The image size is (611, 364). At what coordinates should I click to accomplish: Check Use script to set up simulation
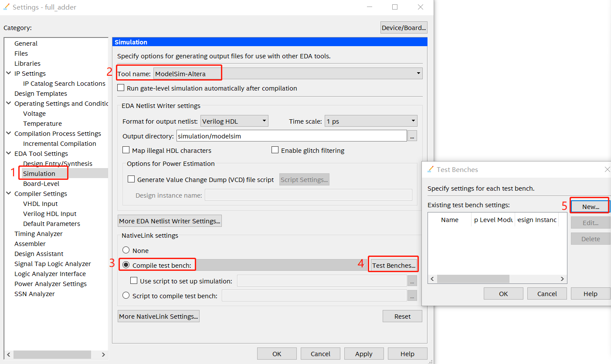coord(134,281)
